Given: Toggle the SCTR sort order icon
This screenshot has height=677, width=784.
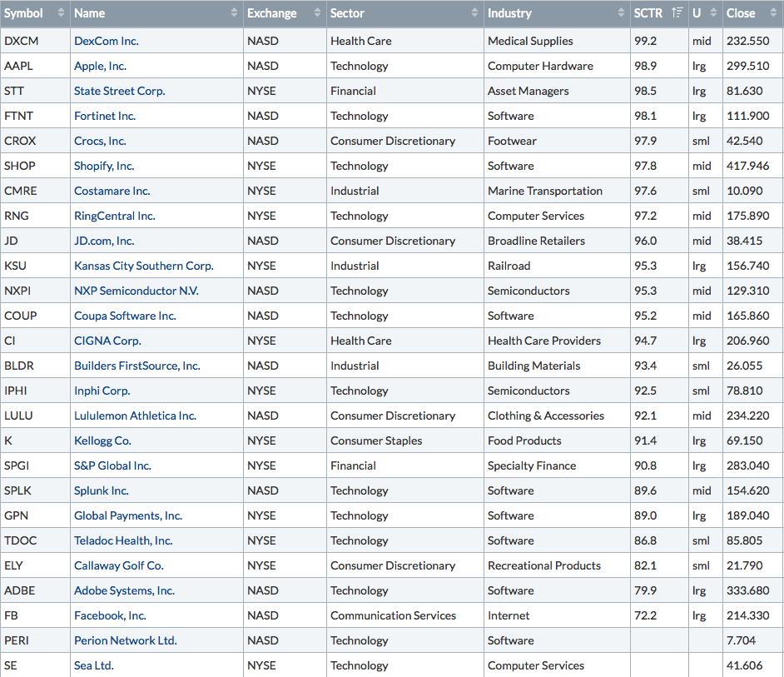Looking at the screenshot, I should (677, 12).
